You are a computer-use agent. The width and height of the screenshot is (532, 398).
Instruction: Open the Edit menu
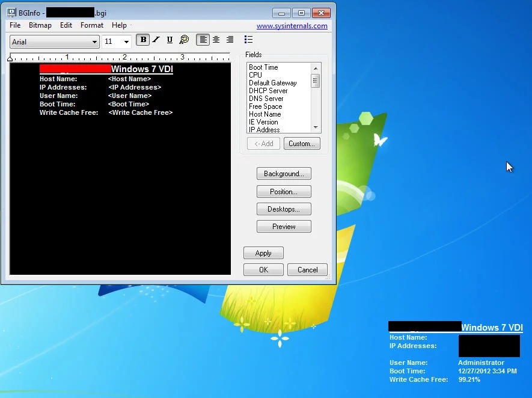click(66, 25)
